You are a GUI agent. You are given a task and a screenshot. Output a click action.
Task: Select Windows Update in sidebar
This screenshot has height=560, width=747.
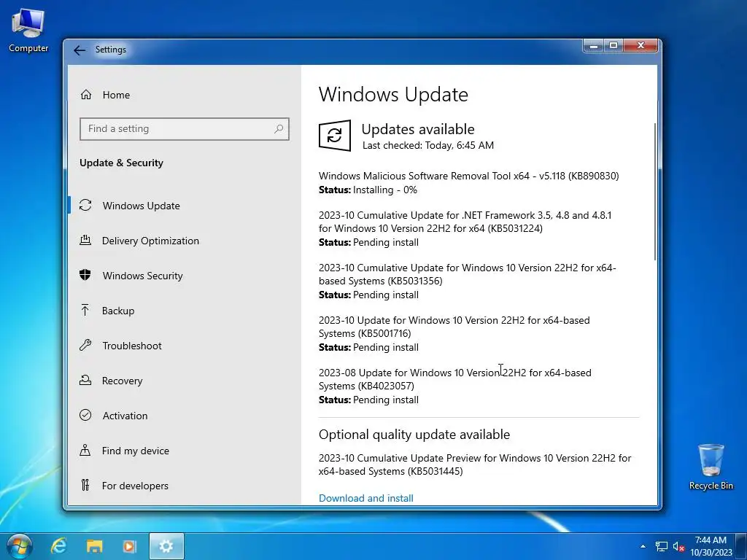pyautogui.click(x=141, y=206)
